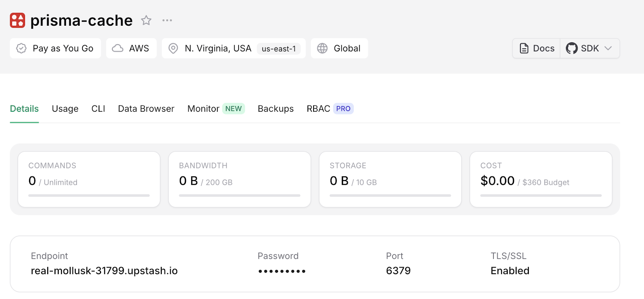Viewport: 644px width, 299px height.
Task: Click the Commands usage progress bar
Action: point(89,196)
